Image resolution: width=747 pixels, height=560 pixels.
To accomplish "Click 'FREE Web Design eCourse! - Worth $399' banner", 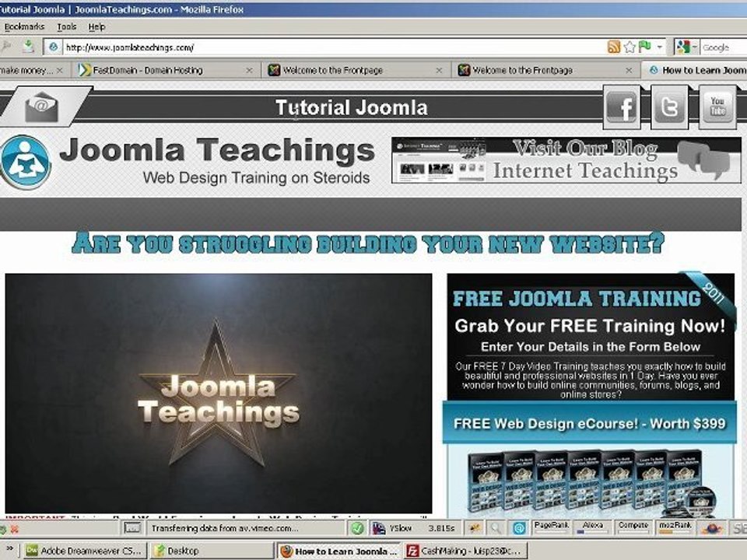I will [x=589, y=423].
